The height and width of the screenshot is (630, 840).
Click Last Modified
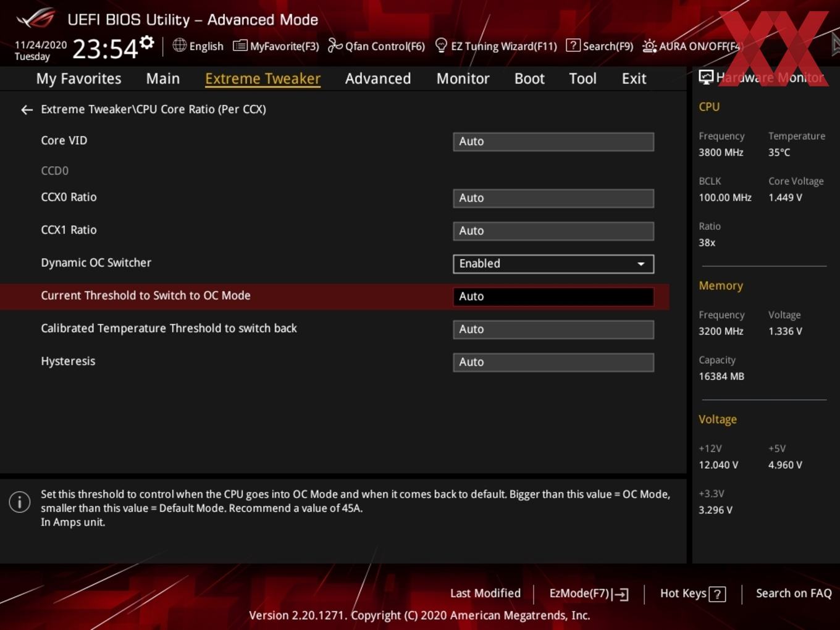(485, 594)
